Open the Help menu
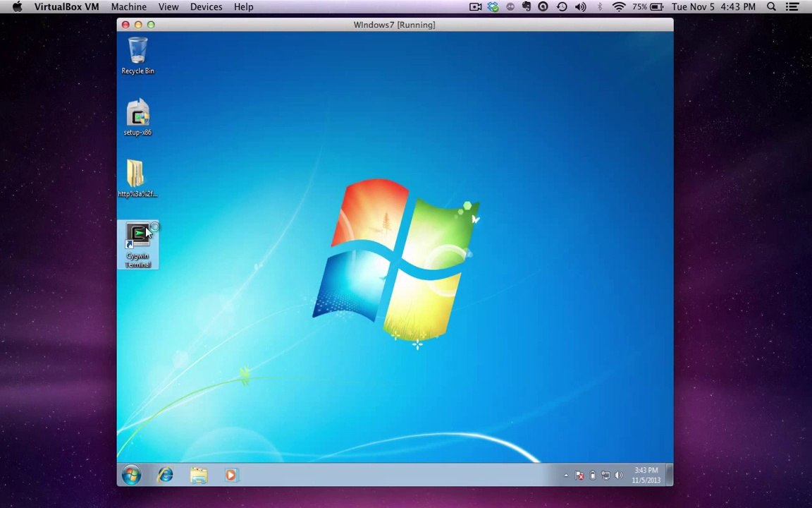Viewport: 812px width, 508px height. [x=243, y=7]
